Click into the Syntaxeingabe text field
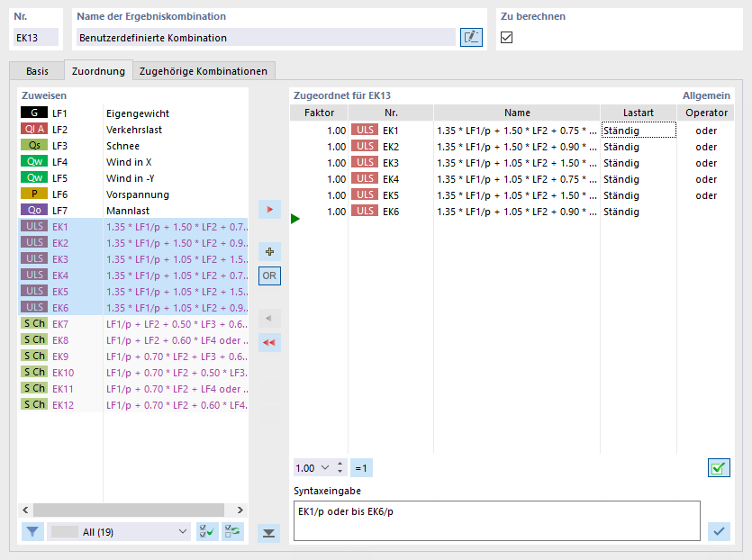Viewport: 752px width, 560px height. (x=496, y=520)
